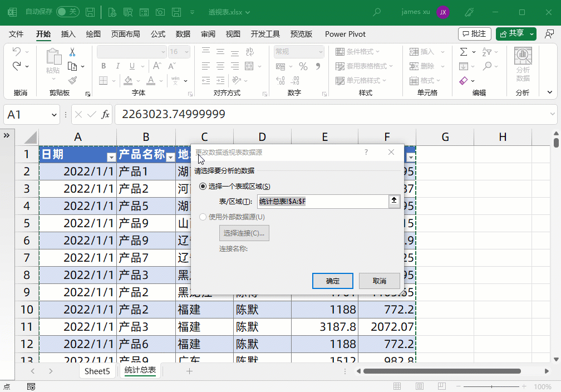561x392 pixels.
Task: Click the Normal view icon in status bar
Action: 397,386
